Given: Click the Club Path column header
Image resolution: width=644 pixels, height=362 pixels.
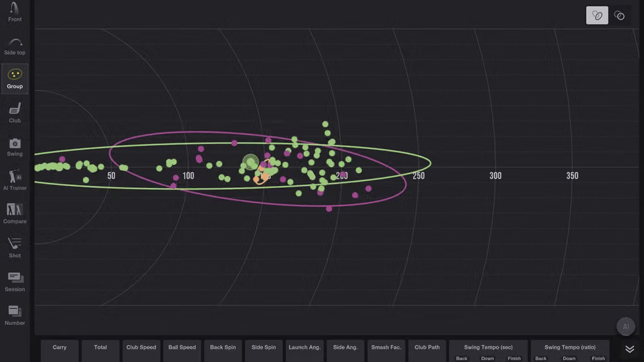Looking at the screenshot, I should coord(427,351).
